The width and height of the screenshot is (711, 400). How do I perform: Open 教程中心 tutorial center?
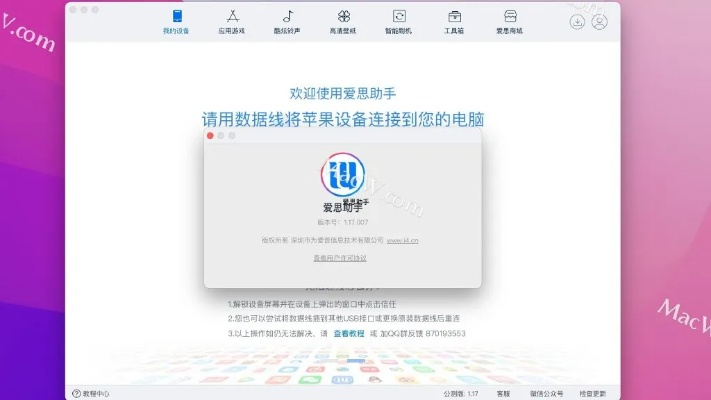(91, 394)
